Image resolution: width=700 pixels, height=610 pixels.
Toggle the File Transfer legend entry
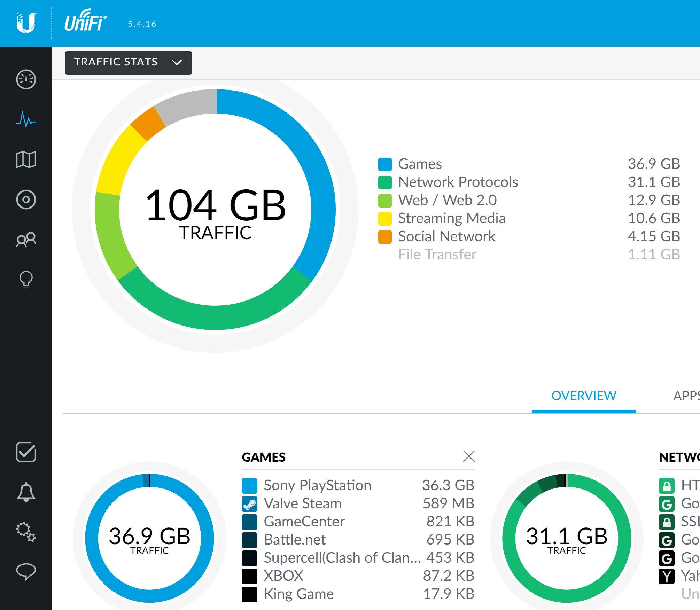click(x=437, y=255)
